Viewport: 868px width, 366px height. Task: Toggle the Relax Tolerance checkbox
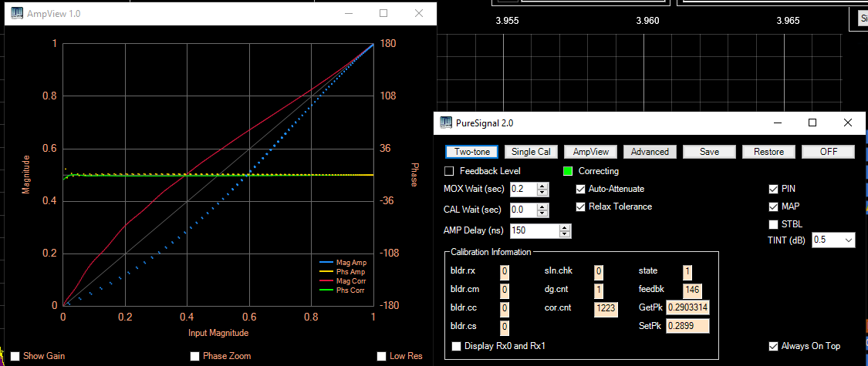[x=581, y=207]
